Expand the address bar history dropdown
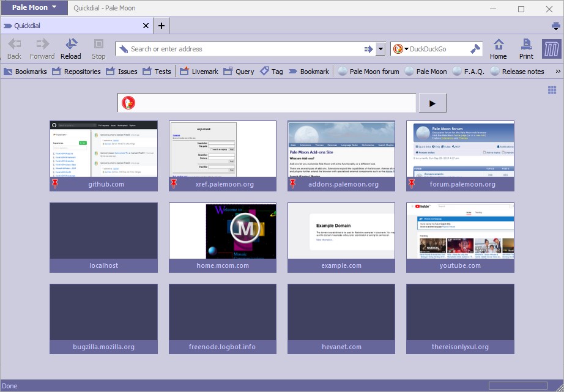The height and width of the screenshot is (392, 564). point(380,50)
